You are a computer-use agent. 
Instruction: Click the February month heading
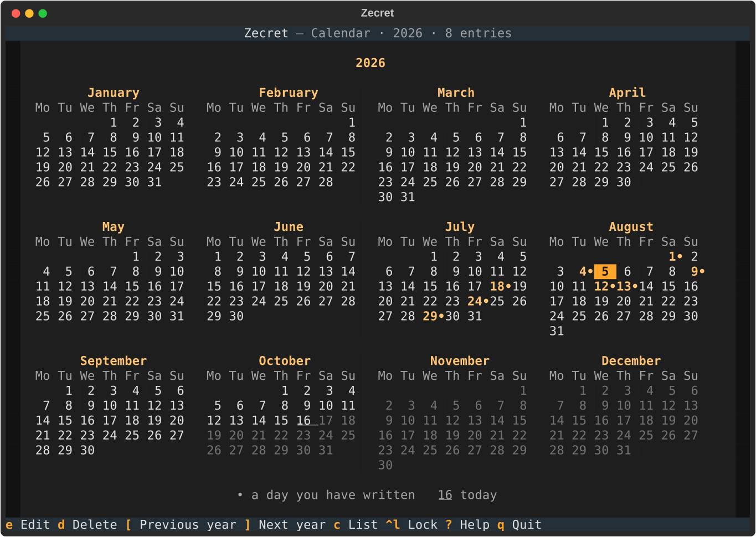pyautogui.click(x=289, y=92)
